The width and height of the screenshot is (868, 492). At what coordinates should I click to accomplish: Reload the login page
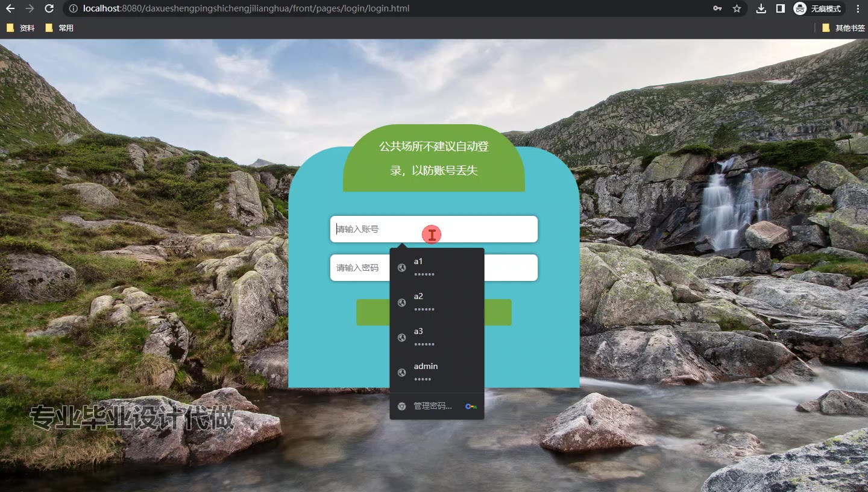coord(49,8)
